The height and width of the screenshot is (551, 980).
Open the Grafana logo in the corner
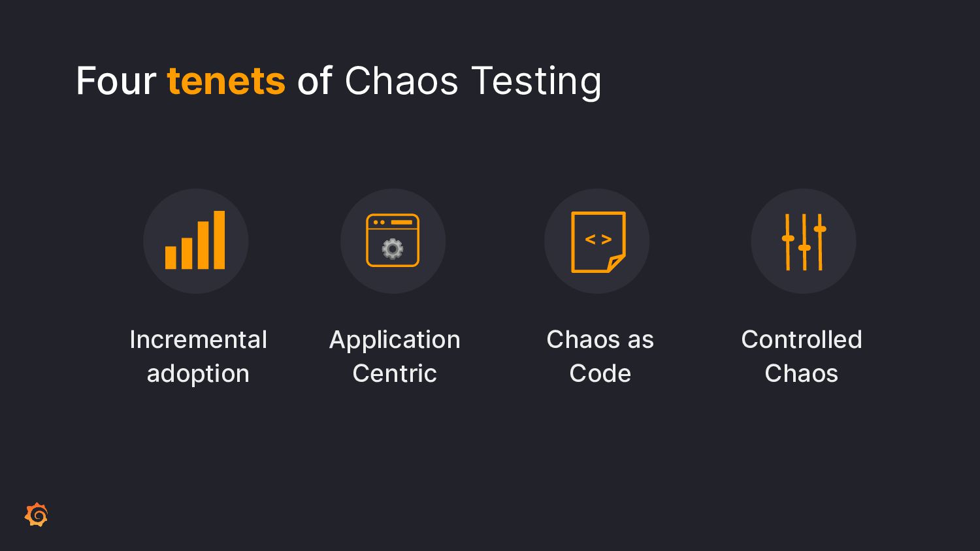37,514
